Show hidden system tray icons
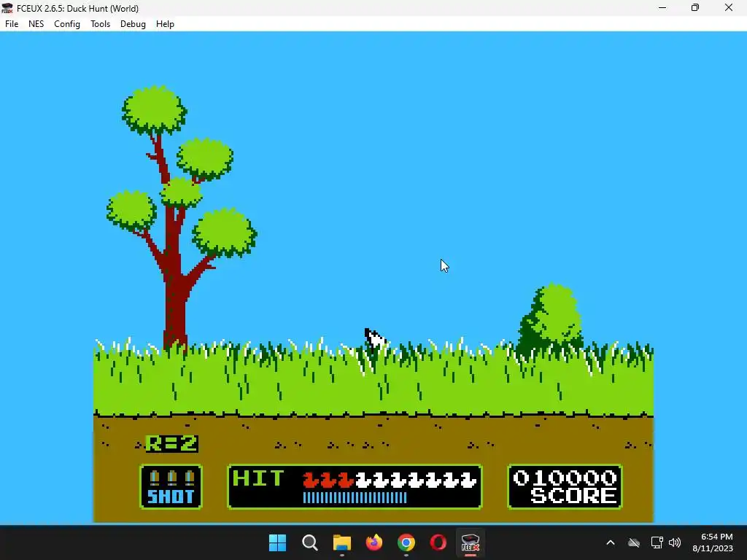 point(611,542)
